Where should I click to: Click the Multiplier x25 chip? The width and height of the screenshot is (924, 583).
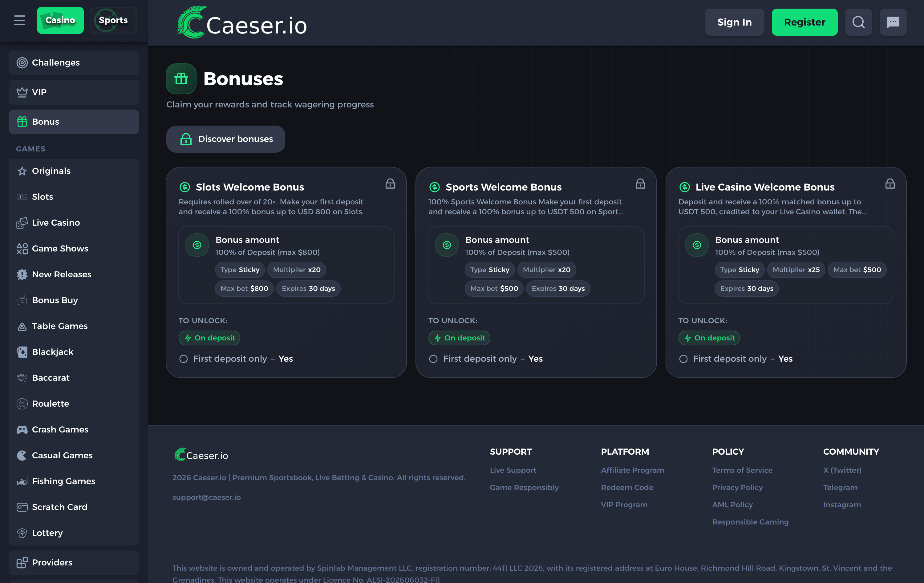(x=796, y=270)
